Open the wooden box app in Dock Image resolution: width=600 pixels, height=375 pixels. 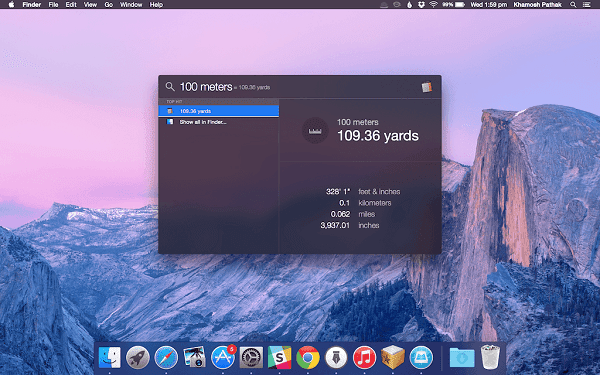(393, 357)
